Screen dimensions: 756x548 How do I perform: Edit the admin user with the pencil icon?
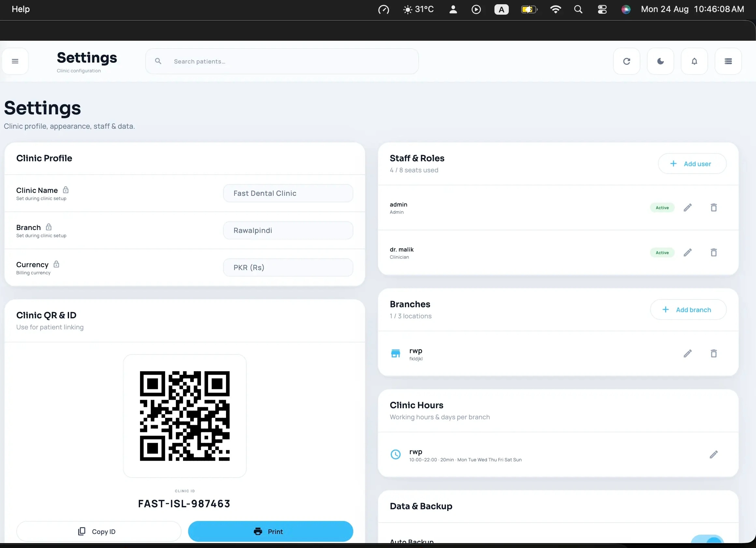pos(688,208)
